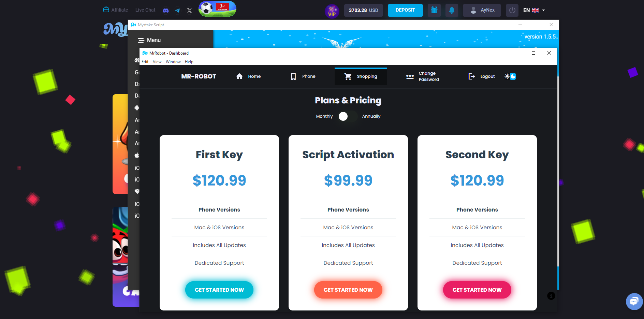This screenshot has height=319, width=644.
Task: Click the black info circle icon
Action: pyautogui.click(x=551, y=296)
